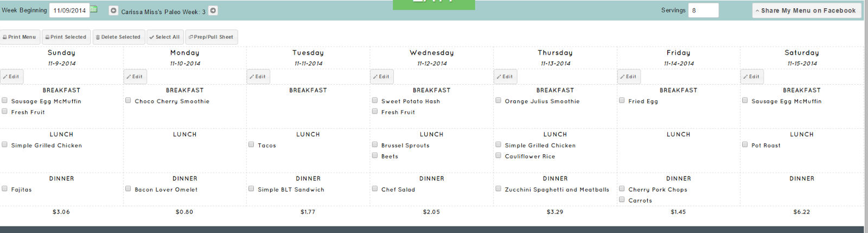Click the Servings input box
The height and width of the screenshot is (233, 868).
click(x=703, y=10)
